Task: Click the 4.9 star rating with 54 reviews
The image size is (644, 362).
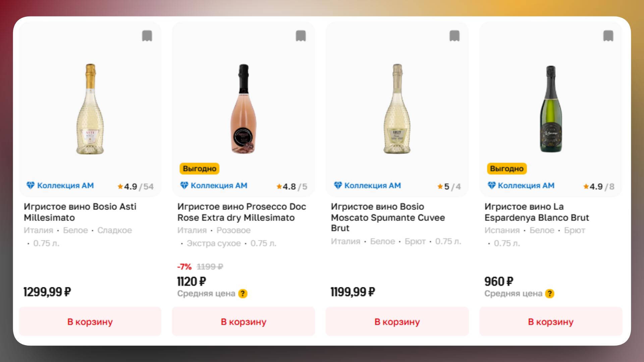Action: click(x=135, y=187)
